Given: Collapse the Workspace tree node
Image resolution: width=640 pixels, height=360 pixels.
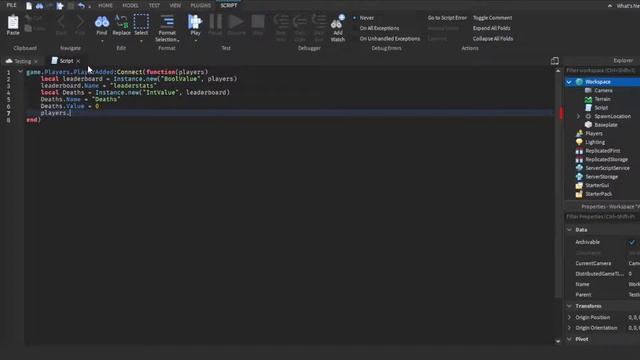Looking at the screenshot, I should (x=569, y=82).
